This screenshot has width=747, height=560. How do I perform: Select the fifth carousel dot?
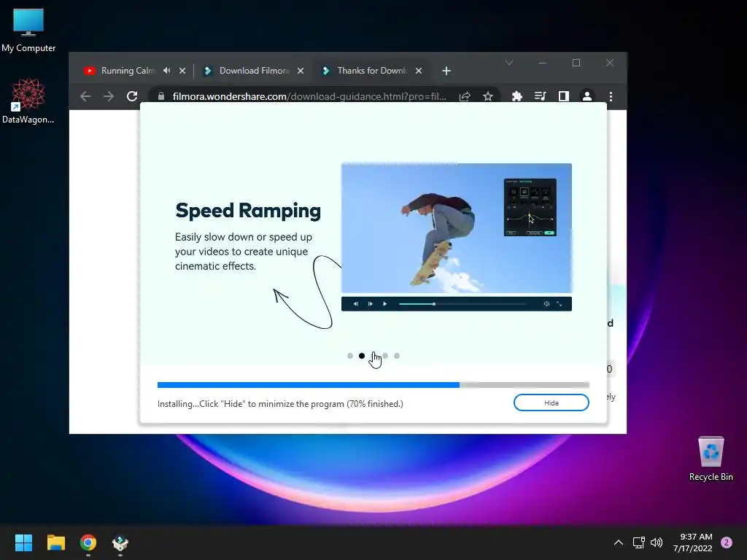(x=397, y=356)
